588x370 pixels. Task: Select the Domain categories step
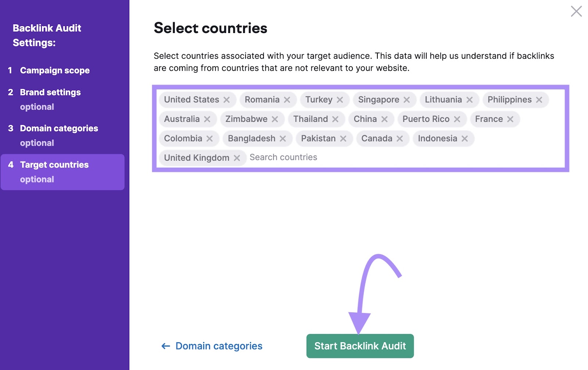pos(58,128)
